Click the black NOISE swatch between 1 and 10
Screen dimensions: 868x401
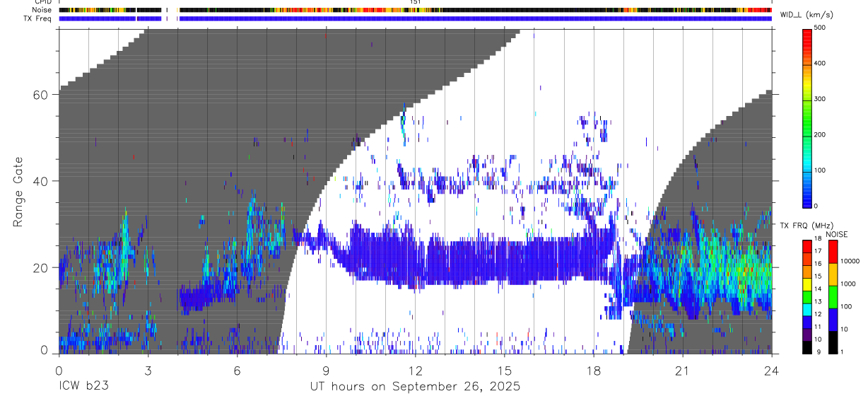click(833, 342)
